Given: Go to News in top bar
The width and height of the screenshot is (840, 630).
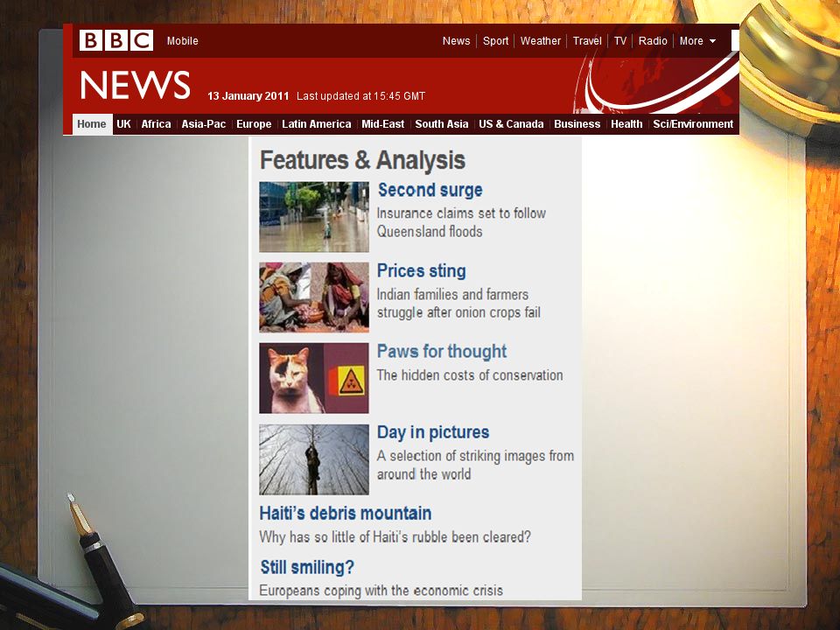Looking at the screenshot, I should pos(456,41).
